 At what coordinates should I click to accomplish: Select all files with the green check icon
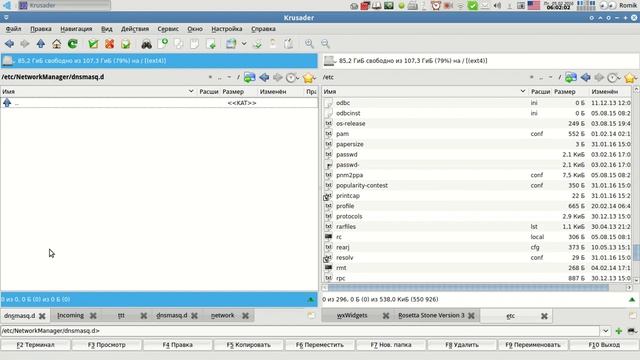(x=93, y=44)
